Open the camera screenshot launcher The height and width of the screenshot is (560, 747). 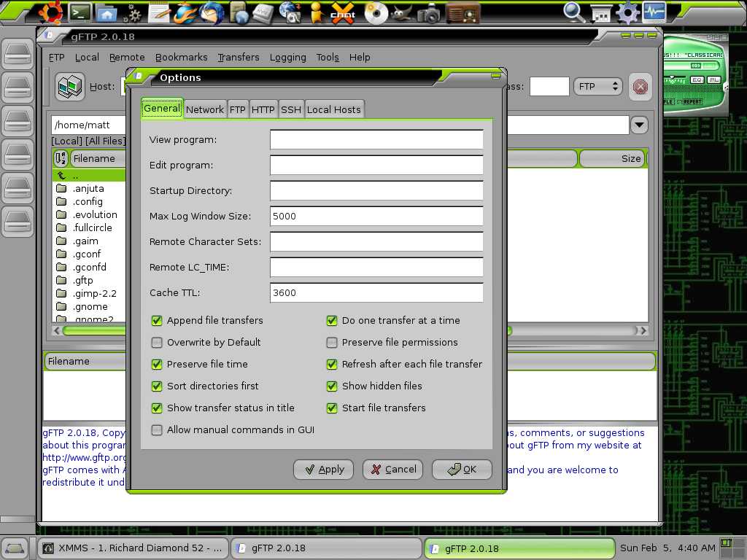428,15
